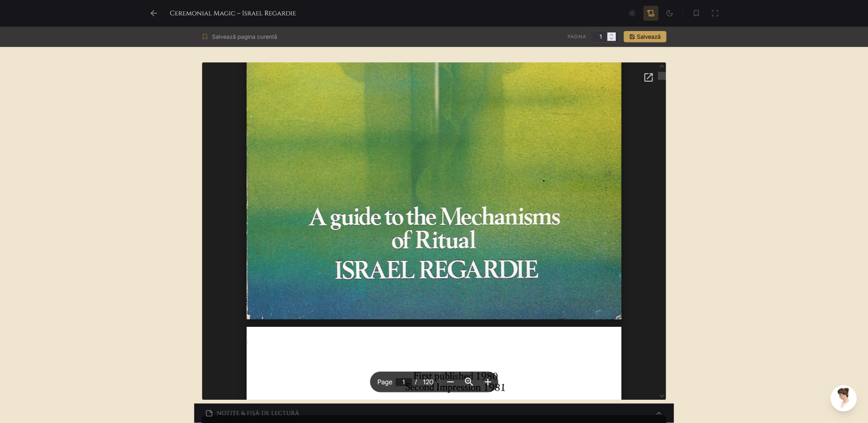Screen dimensions: 868x423
Task: Switch to dark theme moon icon
Action: 669,13
